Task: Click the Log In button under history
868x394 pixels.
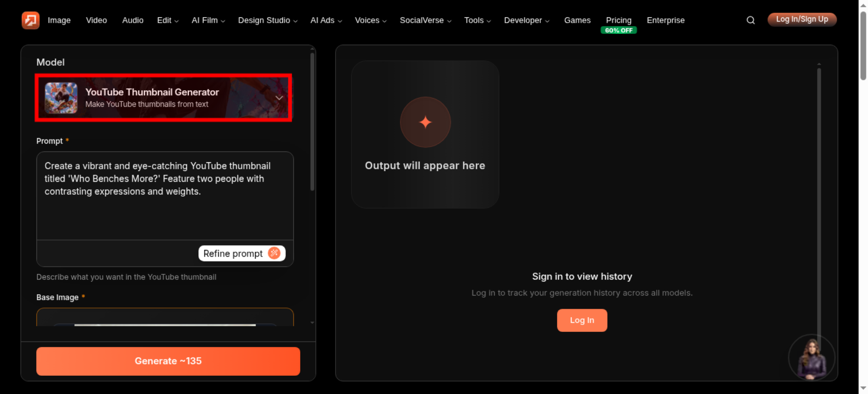Action: [582, 320]
